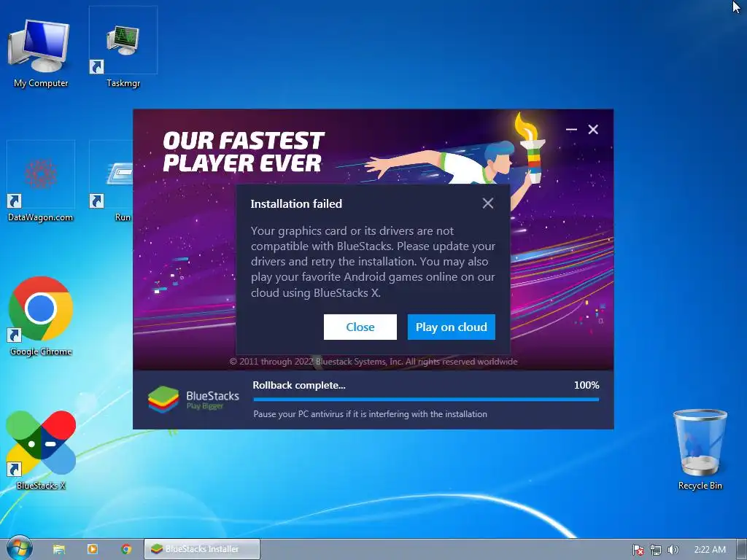
Task: Select the Google Chrome desktop shortcut
Action: tap(41, 316)
